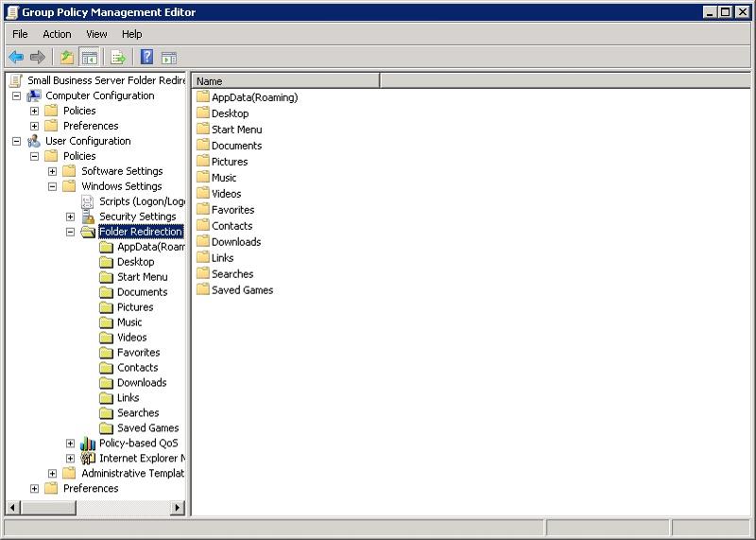Click the Policy-based QoS chart icon
The image size is (756, 540).
click(88, 443)
